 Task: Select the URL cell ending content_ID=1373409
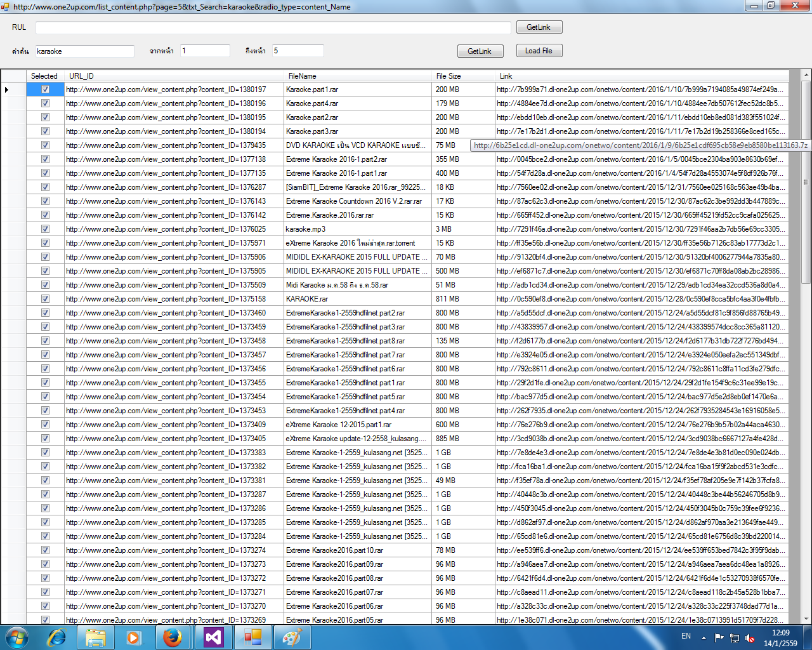tap(174, 425)
